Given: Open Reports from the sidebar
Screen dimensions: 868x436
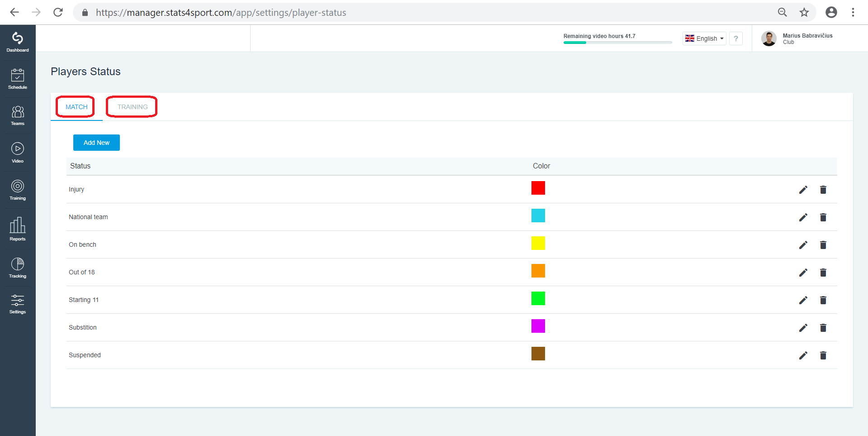Looking at the screenshot, I should coord(18,229).
